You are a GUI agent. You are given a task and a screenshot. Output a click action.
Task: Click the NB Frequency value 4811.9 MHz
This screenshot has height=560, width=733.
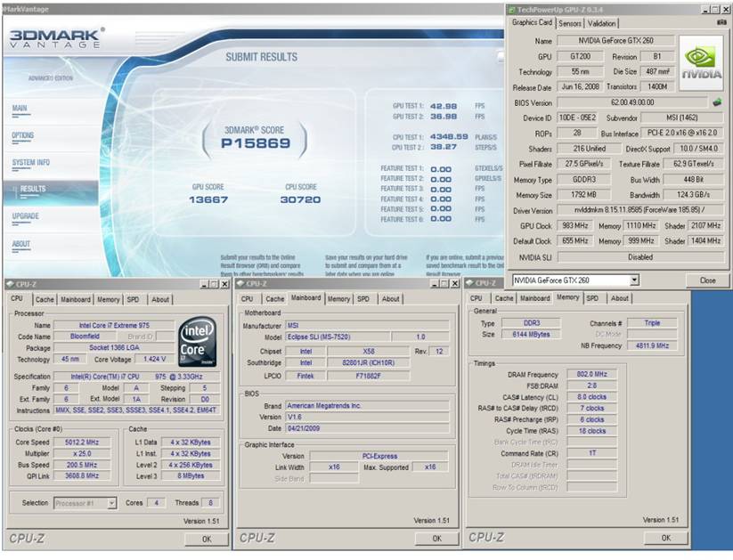[652, 345]
